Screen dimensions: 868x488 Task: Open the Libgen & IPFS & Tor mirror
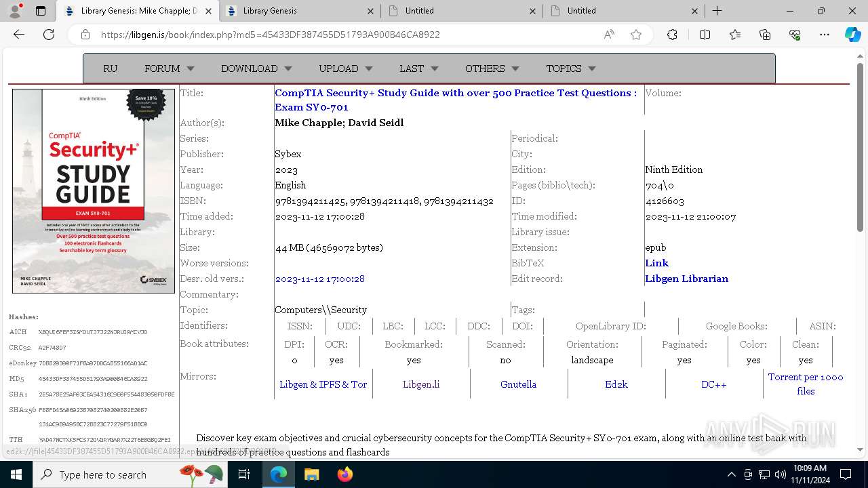pyautogui.click(x=323, y=384)
